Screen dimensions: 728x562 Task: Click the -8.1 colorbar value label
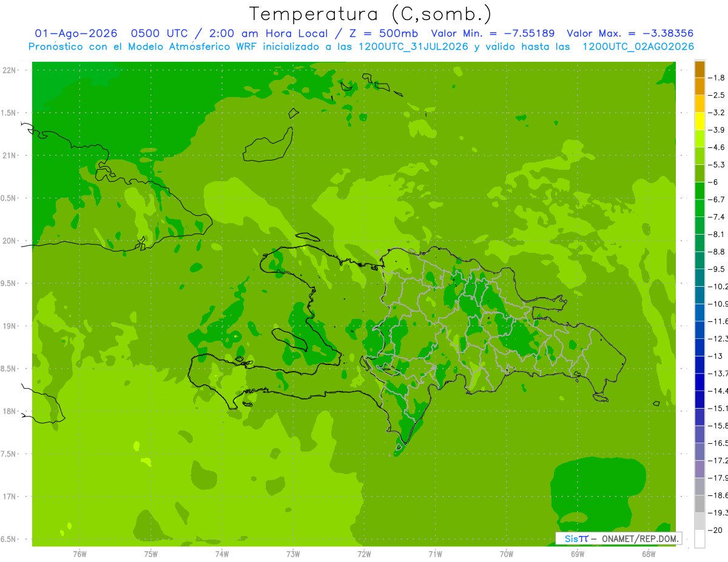716,234
